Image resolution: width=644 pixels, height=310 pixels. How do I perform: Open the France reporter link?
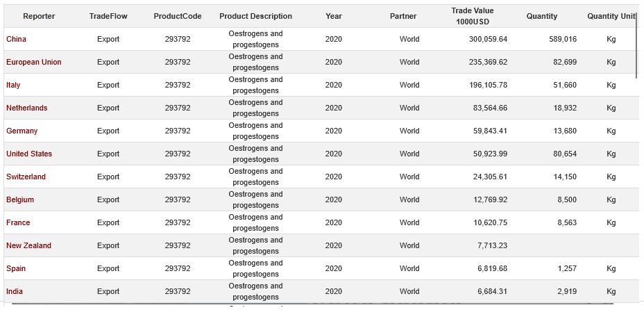[x=18, y=222]
